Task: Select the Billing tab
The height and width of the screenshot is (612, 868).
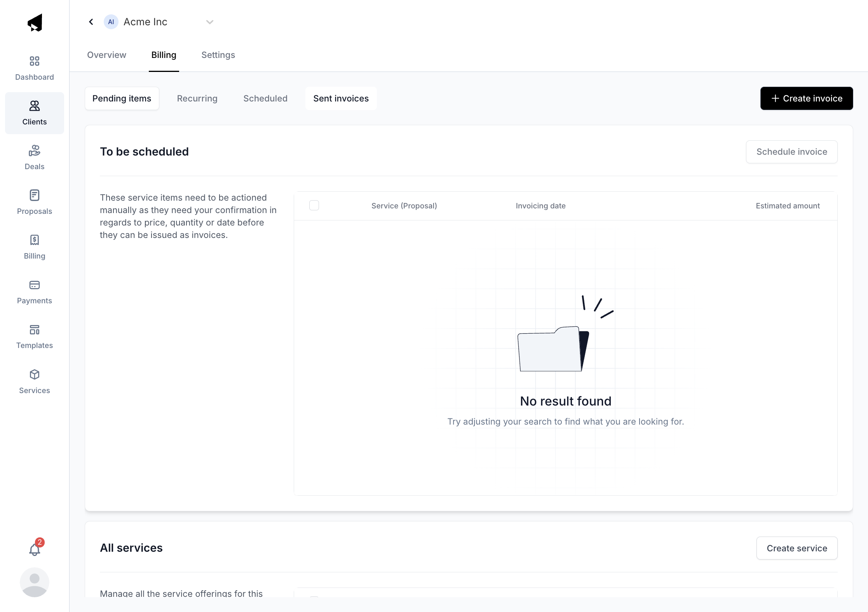Action: 164,55
